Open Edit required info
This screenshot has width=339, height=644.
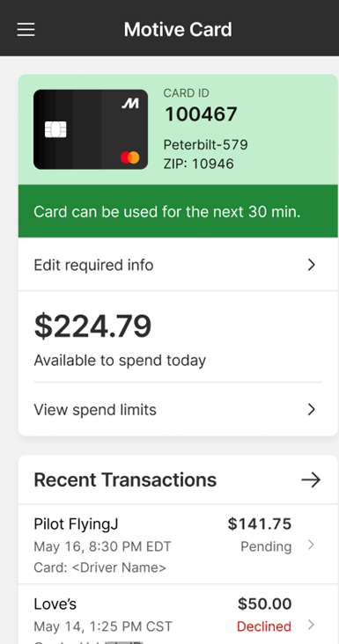click(x=178, y=265)
